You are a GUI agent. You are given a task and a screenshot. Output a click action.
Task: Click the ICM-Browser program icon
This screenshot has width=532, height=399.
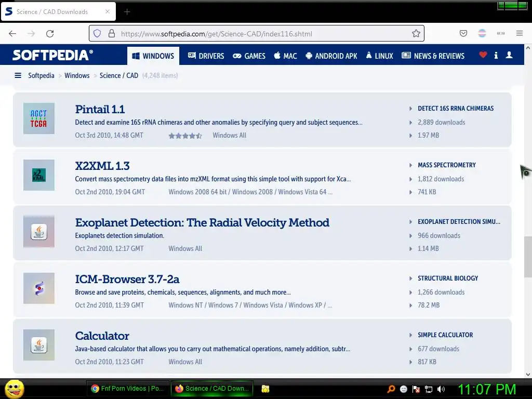[x=39, y=288]
